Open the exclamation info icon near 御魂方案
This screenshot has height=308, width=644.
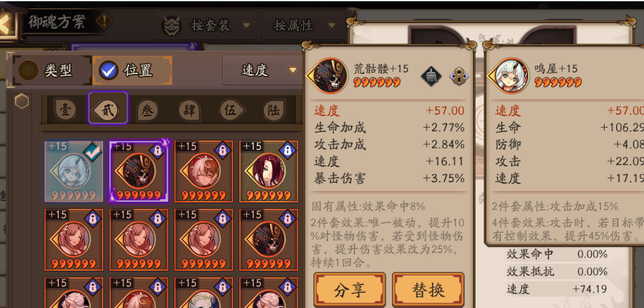105,20
